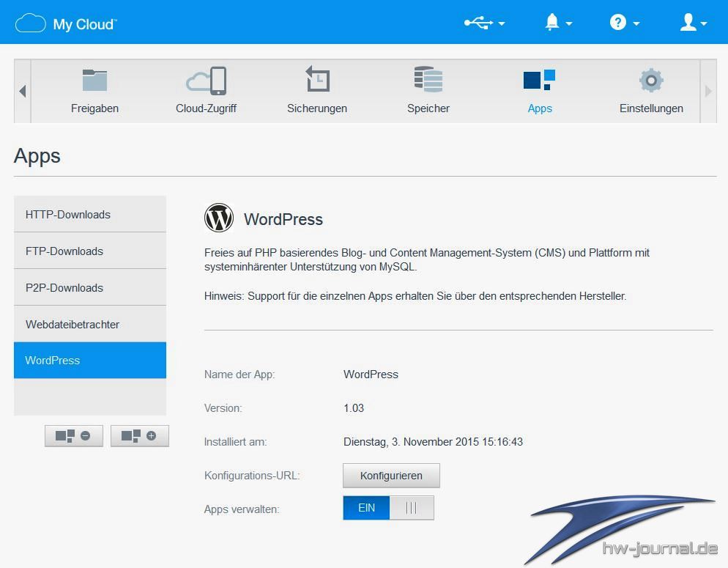Click the My Cloud logo

(x=66, y=23)
